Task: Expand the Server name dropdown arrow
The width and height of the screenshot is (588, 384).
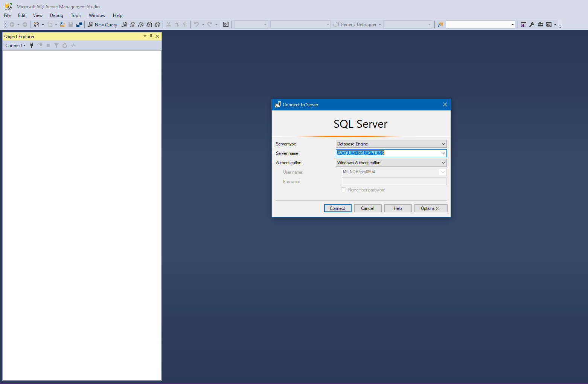Action: pos(443,153)
